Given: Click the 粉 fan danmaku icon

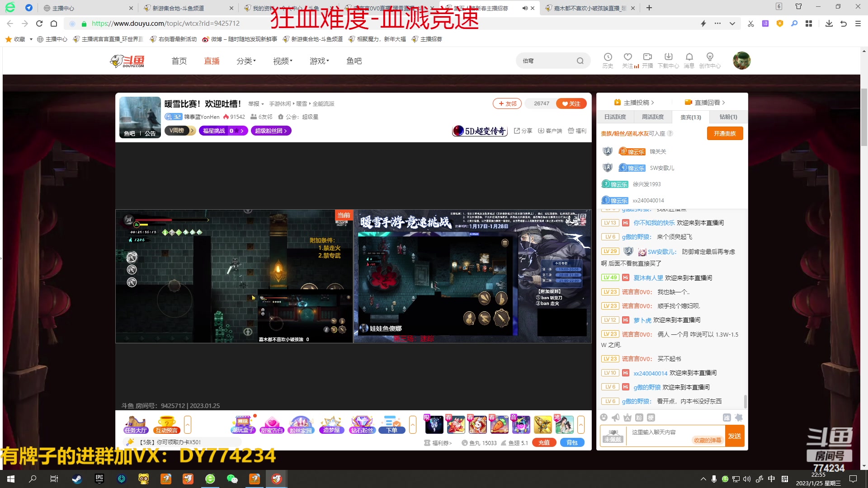Looking at the screenshot, I should (x=639, y=418).
